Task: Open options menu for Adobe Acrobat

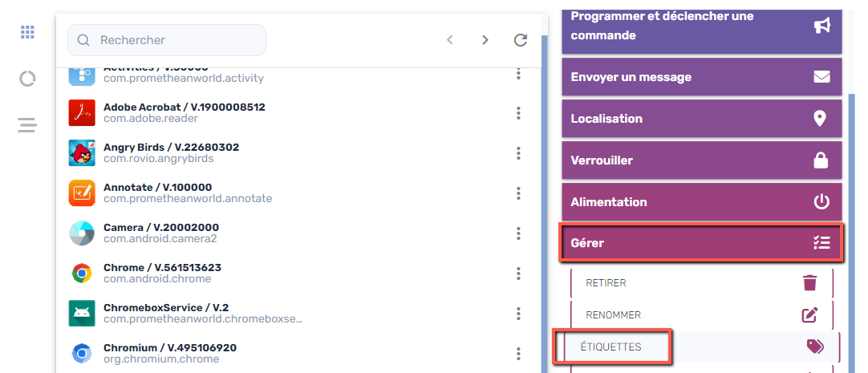Action: [x=518, y=113]
